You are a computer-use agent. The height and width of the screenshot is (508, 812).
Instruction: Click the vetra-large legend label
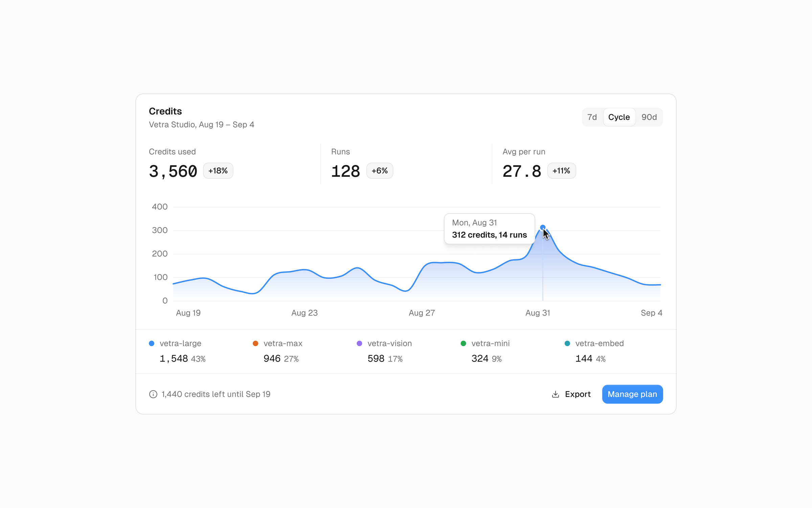[180, 343]
